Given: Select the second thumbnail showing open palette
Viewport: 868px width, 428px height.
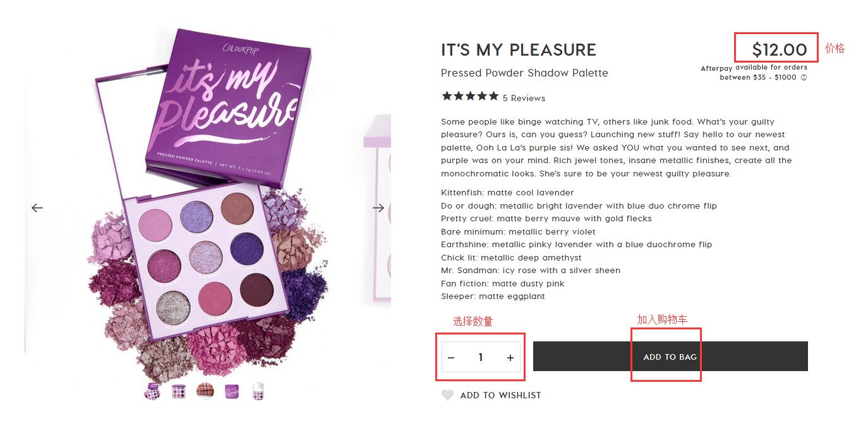Looking at the screenshot, I should pyautogui.click(x=179, y=392).
